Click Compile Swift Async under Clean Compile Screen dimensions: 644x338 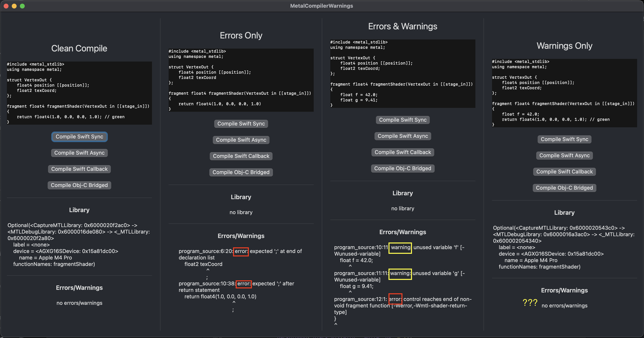tap(79, 153)
